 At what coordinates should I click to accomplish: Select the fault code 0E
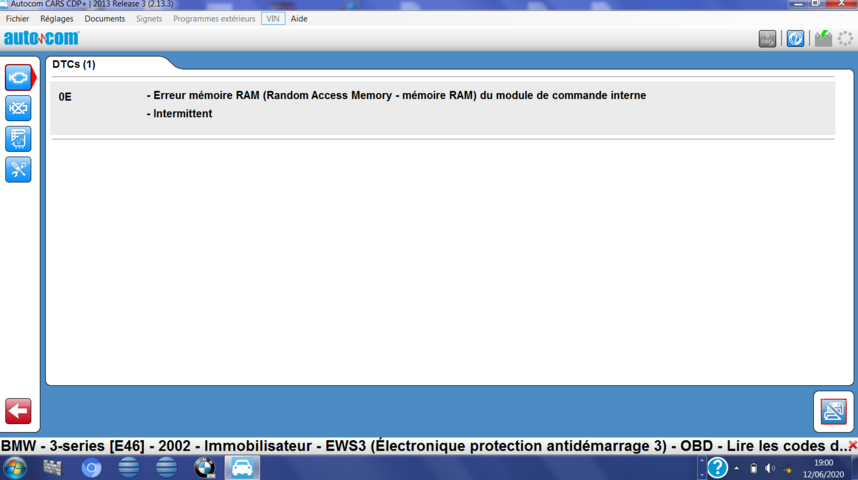tap(65, 97)
